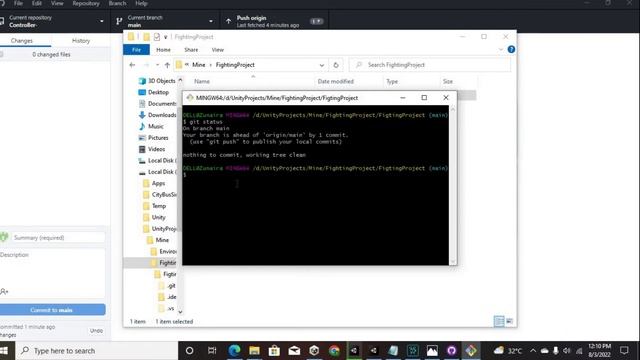Open Unity Hub from taskbar
This screenshot has width=640, height=360.
(314, 351)
